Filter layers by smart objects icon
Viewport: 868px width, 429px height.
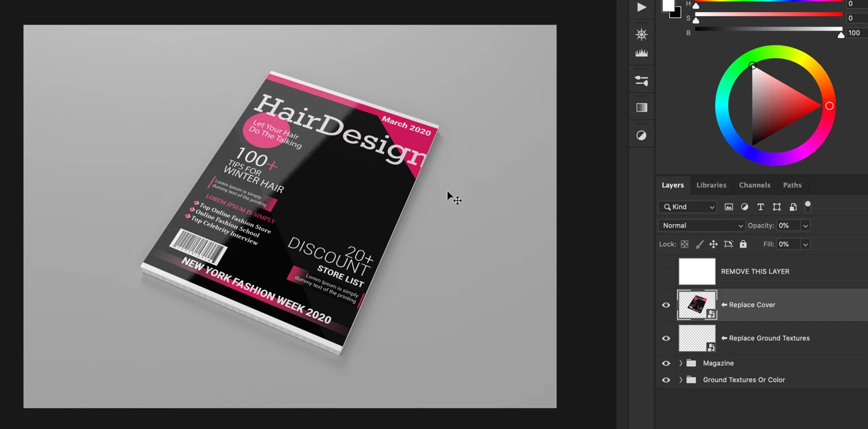point(793,207)
